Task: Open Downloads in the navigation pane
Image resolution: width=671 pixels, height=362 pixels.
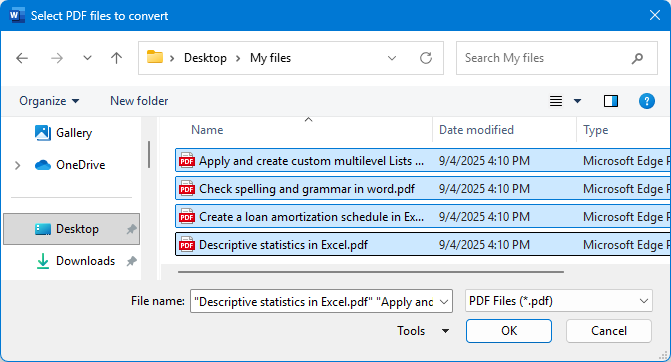Action: 86,261
